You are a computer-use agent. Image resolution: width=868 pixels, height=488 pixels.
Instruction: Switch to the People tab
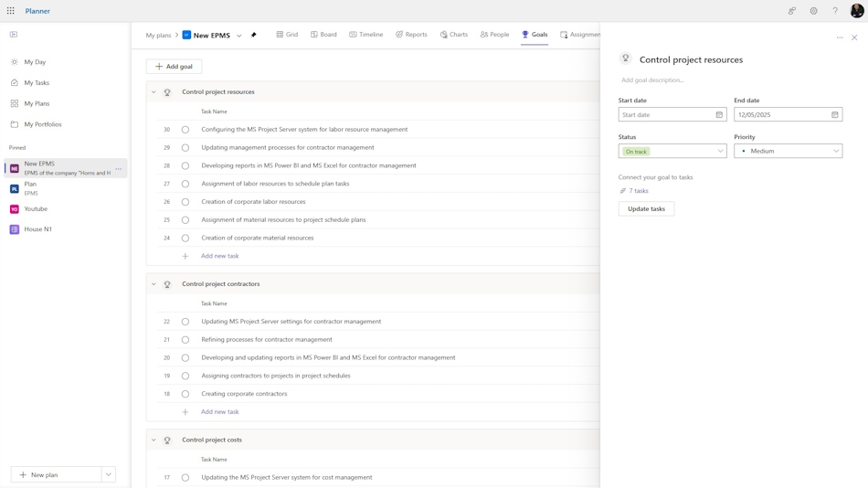coord(494,35)
